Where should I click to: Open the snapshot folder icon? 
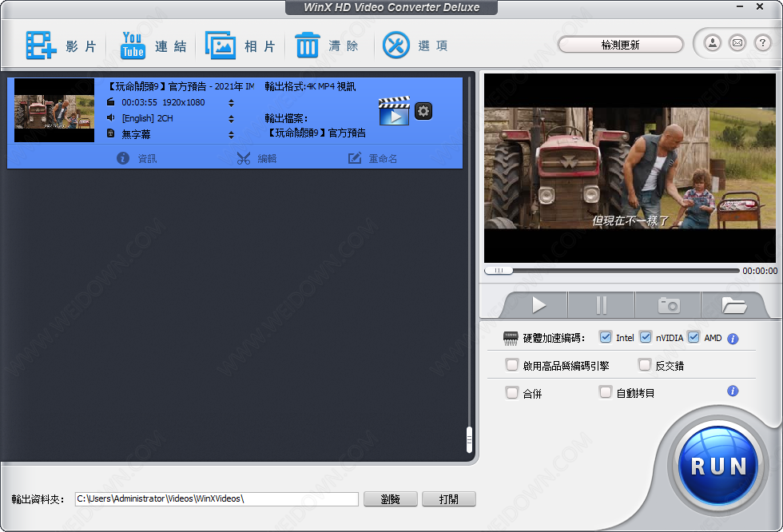(733, 305)
